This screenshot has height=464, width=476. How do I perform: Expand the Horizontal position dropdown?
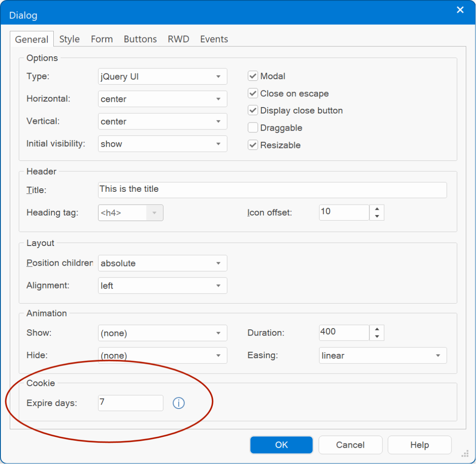[x=163, y=99]
